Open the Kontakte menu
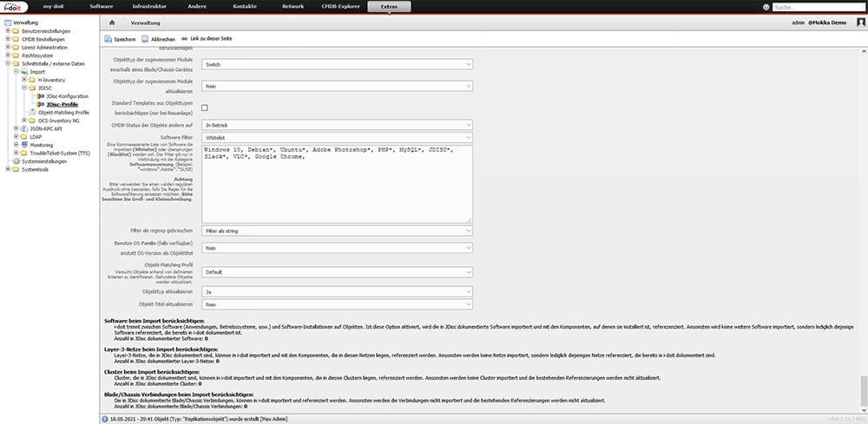Image resolution: width=868 pixels, height=424 pixels. click(244, 7)
